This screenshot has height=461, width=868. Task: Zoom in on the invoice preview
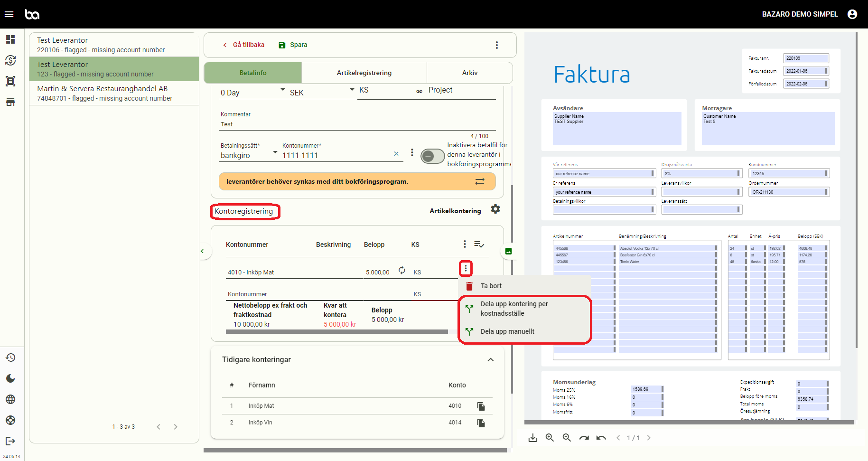click(x=550, y=438)
